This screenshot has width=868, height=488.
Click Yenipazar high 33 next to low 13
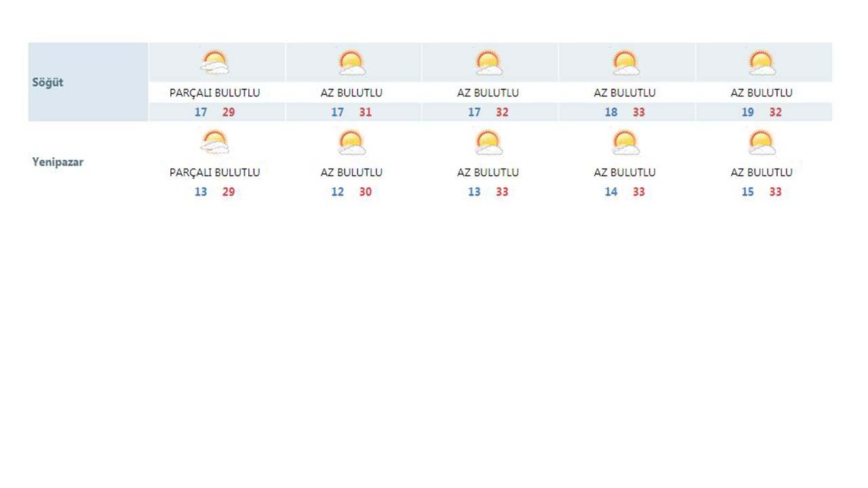click(x=502, y=192)
